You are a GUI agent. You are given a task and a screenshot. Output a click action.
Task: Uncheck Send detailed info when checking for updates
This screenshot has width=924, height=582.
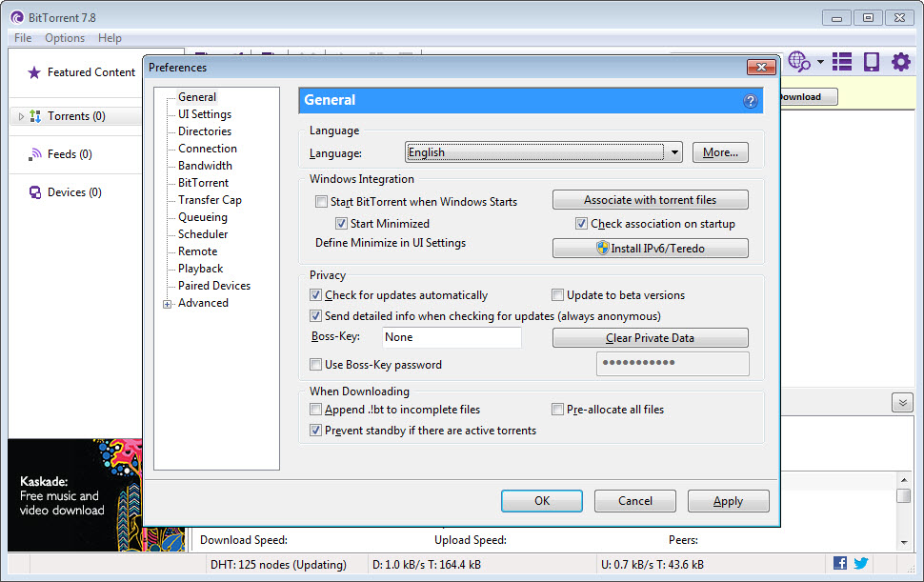coord(316,316)
